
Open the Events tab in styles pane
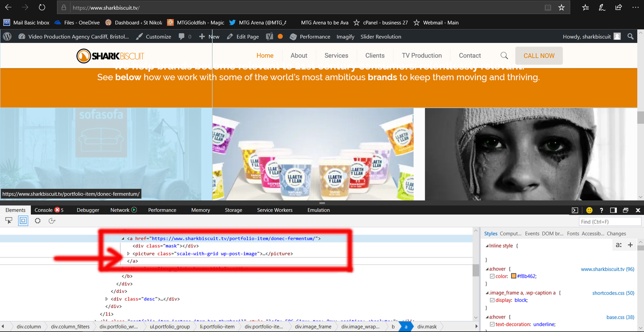(x=532, y=234)
